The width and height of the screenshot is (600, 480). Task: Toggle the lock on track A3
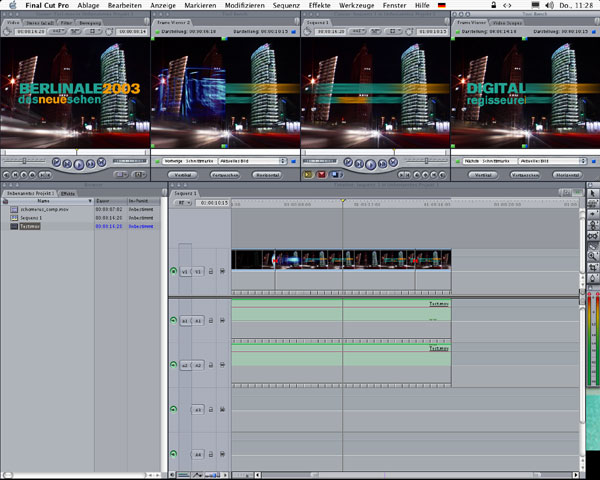[211, 410]
